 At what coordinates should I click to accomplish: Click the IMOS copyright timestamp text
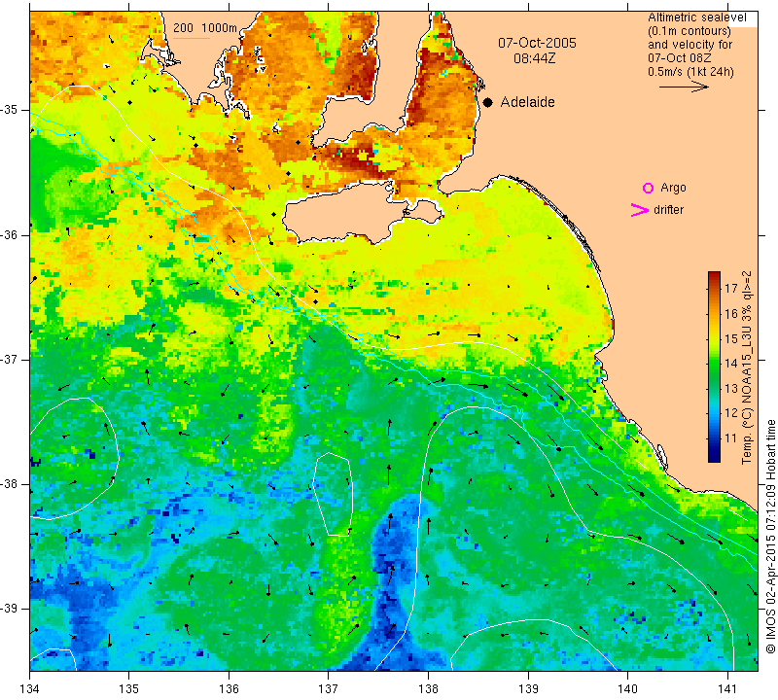(770, 537)
